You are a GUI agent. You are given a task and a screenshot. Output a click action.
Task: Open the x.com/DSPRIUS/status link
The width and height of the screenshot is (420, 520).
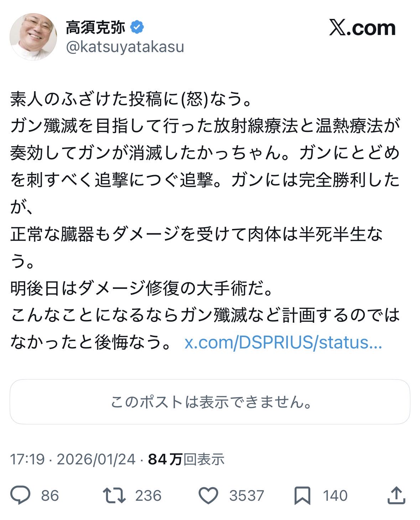coord(283,343)
